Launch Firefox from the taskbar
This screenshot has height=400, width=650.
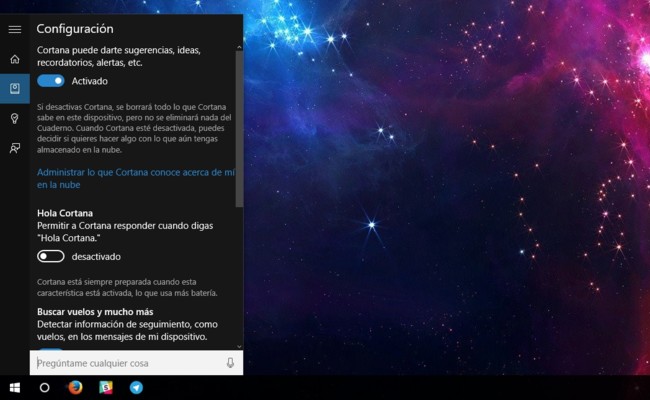click(x=75, y=387)
